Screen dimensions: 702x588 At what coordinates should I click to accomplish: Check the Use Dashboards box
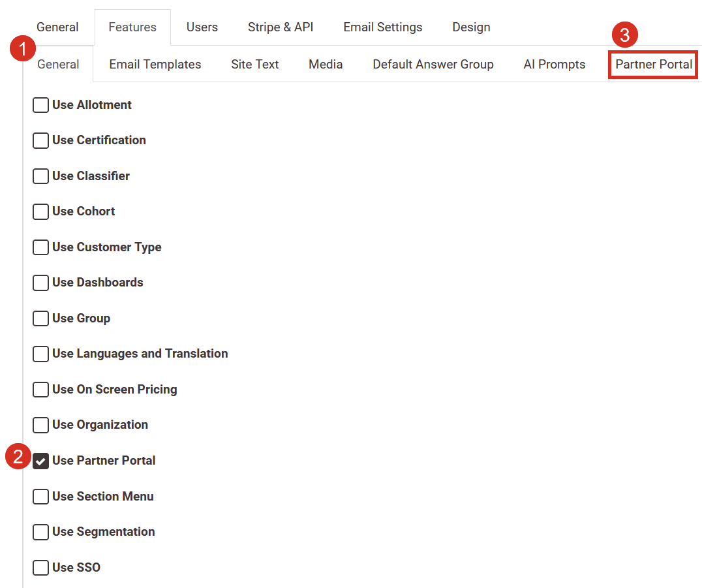(41, 283)
